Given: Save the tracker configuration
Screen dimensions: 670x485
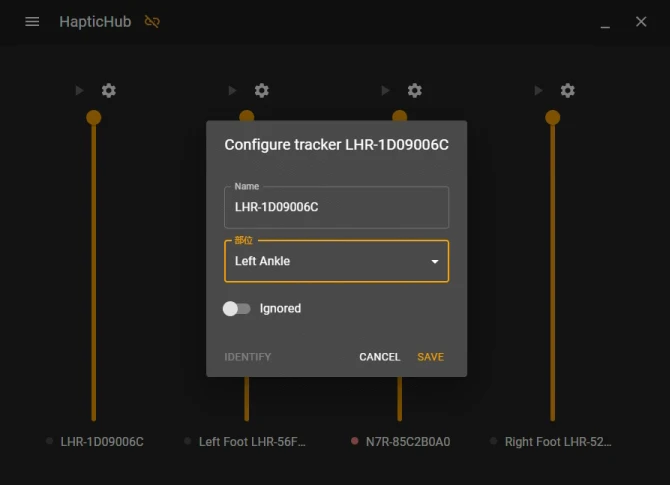Looking at the screenshot, I should (x=430, y=357).
